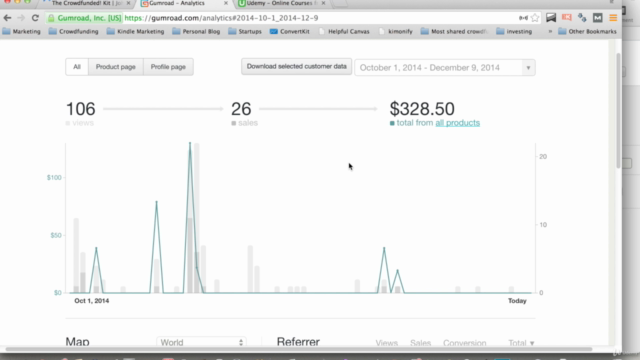The image size is (640, 360).
Task: Open the Crowdfunding bookmarks folder
Action: pos(74,31)
